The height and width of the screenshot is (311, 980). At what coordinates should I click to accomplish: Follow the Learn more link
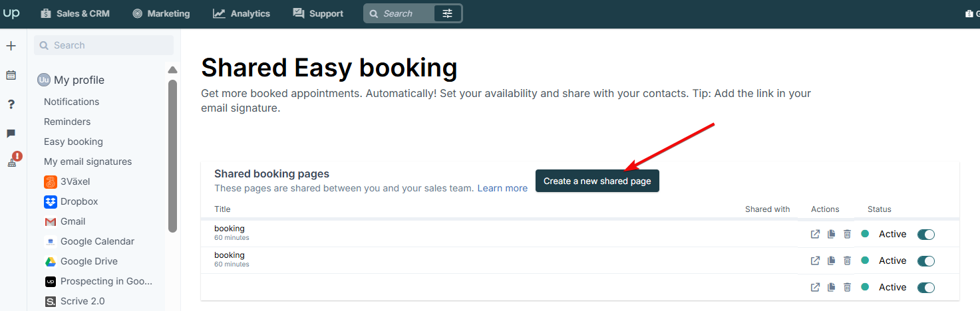502,188
